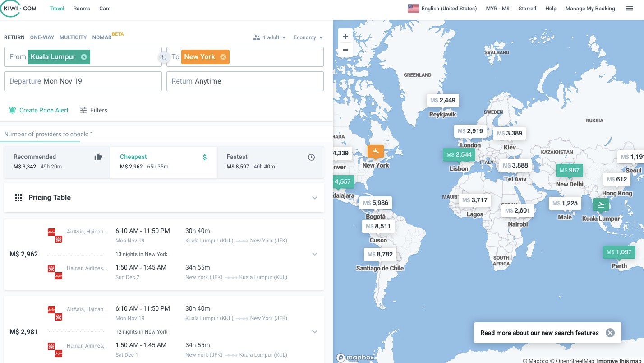Open Manage My Booking
Image resolution: width=644 pixels, height=363 pixels.
coord(590,9)
